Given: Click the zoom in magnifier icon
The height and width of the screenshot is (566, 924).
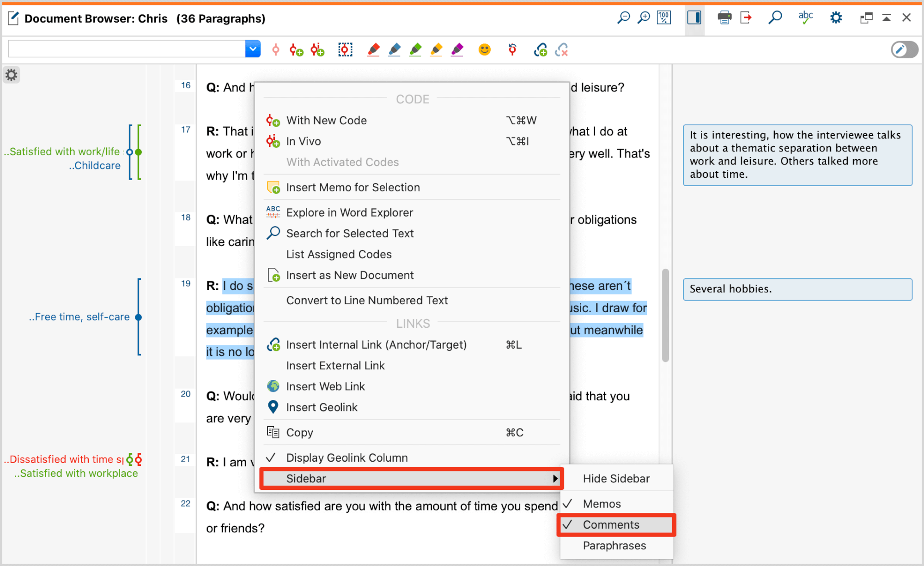Looking at the screenshot, I should (643, 18).
